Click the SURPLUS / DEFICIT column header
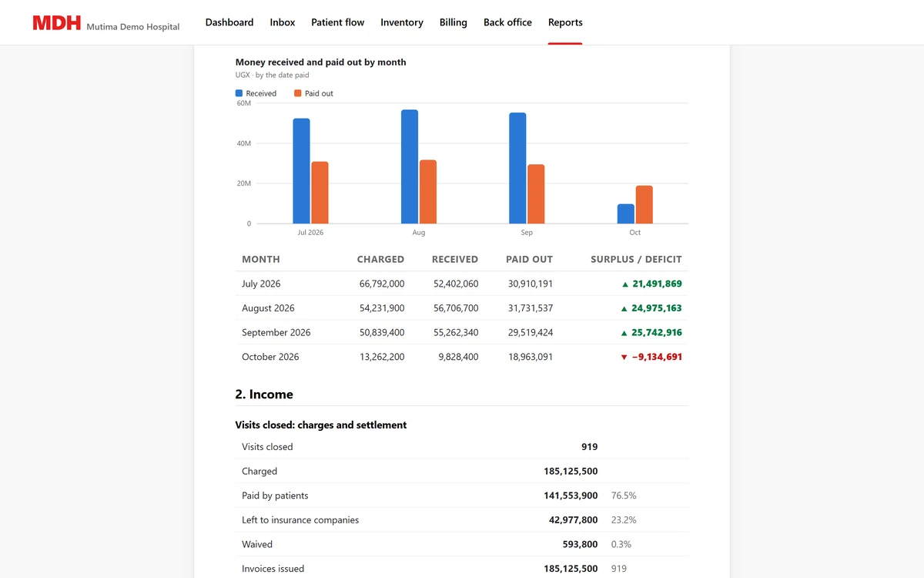The width and height of the screenshot is (924, 578). (x=636, y=259)
